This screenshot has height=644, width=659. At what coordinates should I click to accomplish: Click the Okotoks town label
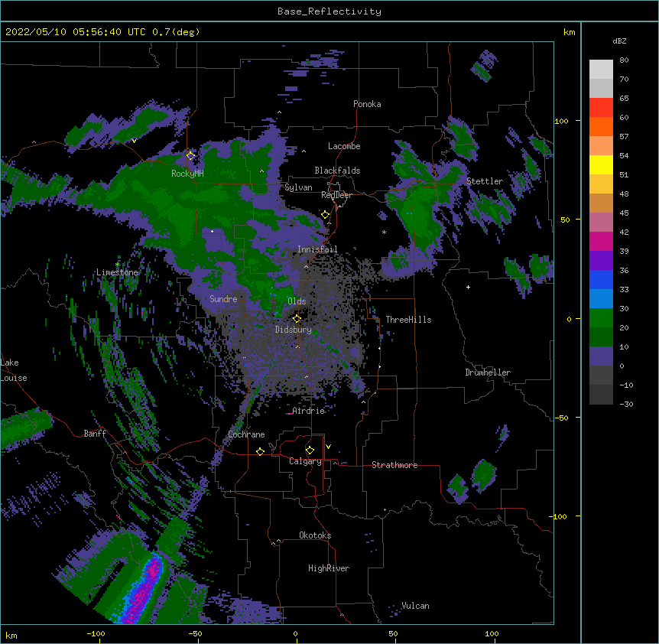coord(315,535)
